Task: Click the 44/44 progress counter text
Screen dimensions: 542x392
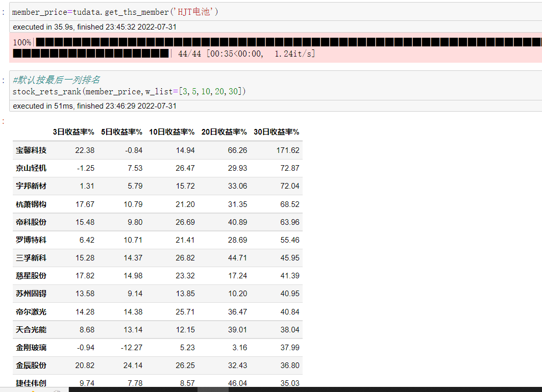Action: [x=189, y=54]
